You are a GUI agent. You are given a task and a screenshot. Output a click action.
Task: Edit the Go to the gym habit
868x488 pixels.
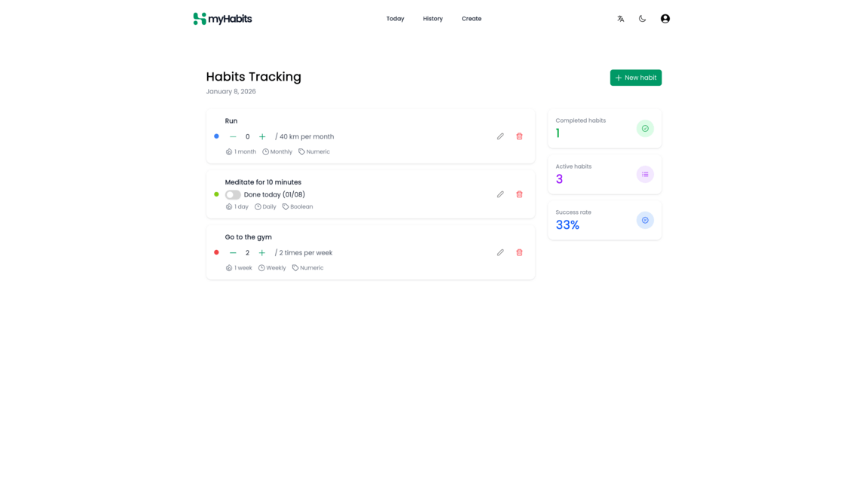[x=500, y=252]
